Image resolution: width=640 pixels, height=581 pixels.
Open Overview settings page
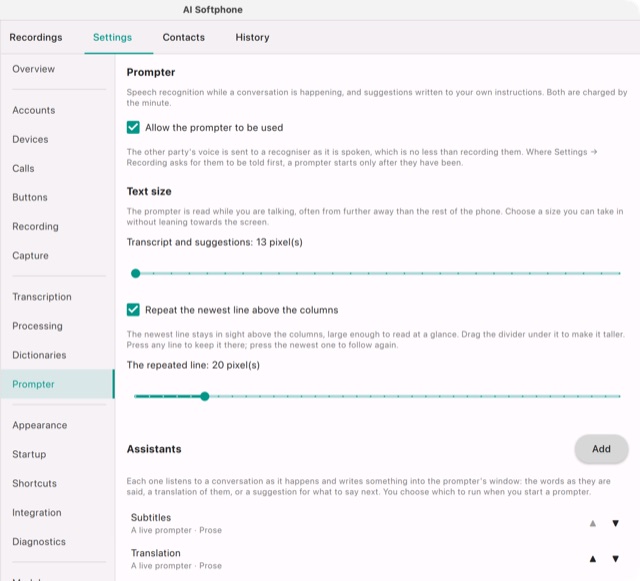(57, 69)
